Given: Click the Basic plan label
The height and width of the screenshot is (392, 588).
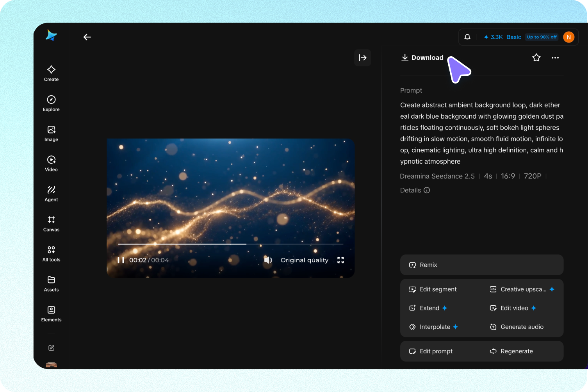Looking at the screenshot, I should coord(514,37).
